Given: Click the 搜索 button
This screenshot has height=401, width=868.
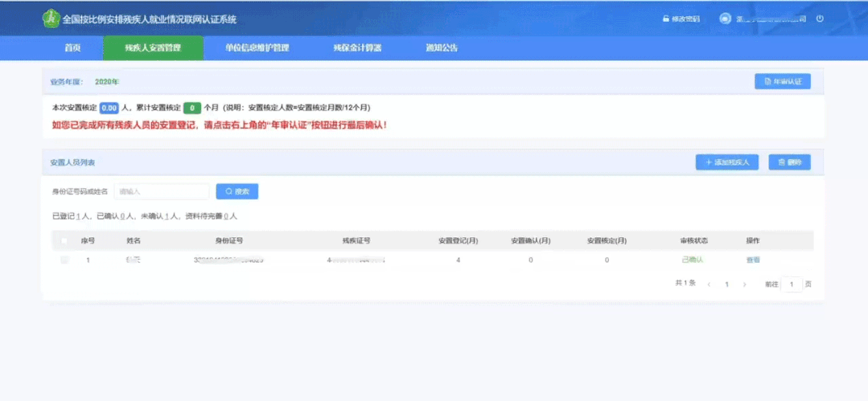Looking at the screenshot, I should [237, 191].
